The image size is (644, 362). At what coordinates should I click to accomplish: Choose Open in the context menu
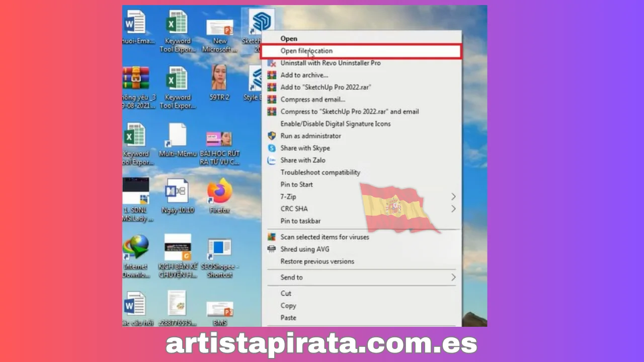pos(361,39)
